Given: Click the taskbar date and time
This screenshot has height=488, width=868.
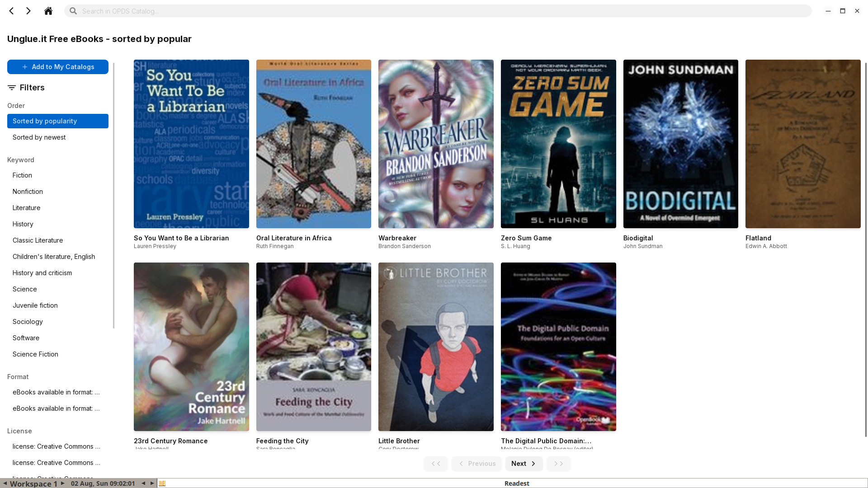Looking at the screenshot, I should point(103,483).
